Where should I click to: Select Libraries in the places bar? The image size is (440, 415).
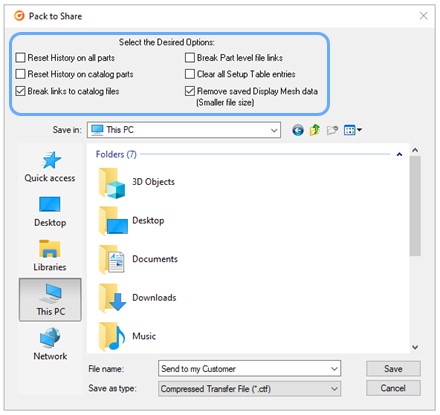click(x=50, y=256)
